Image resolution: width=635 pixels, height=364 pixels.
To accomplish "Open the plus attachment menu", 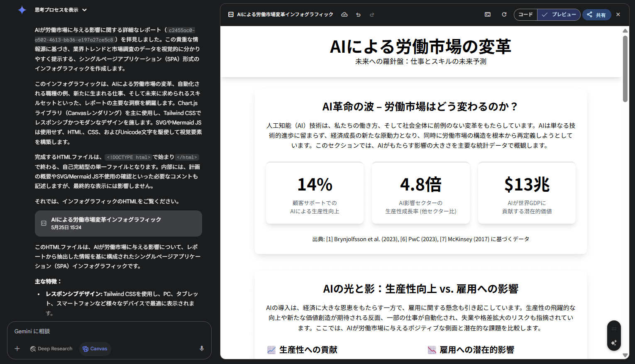I will (x=17, y=349).
